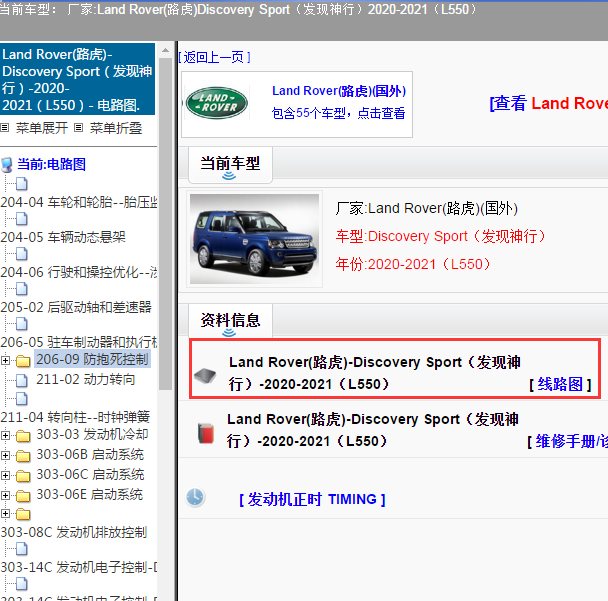Click the blue Discovery vehicle photo
Screen dimensions: 608x601
coord(254,239)
